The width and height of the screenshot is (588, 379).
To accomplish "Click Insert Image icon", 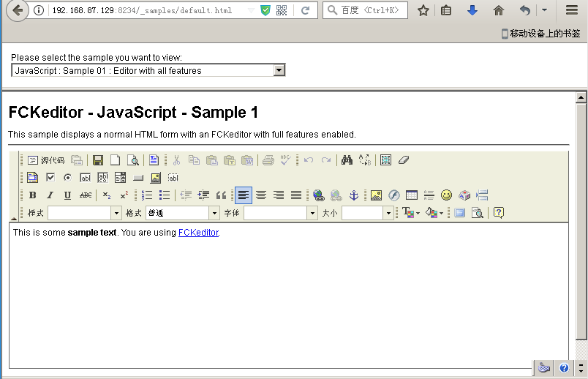I will tap(376, 195).
